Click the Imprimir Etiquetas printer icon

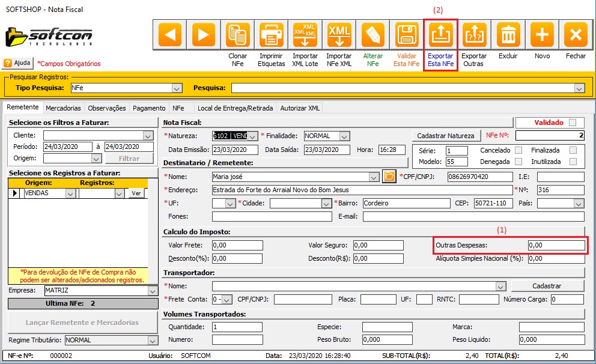click(x=272, y=35)
